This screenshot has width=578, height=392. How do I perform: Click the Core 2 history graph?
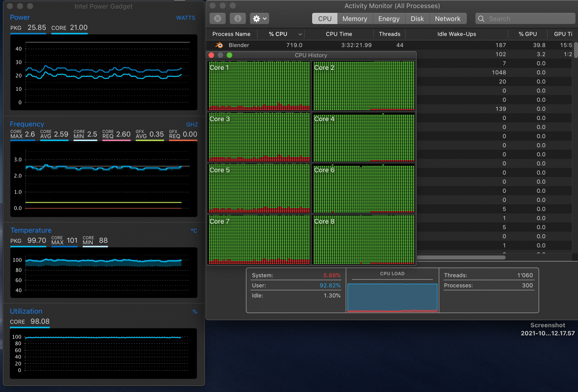[x=364, y=86]
